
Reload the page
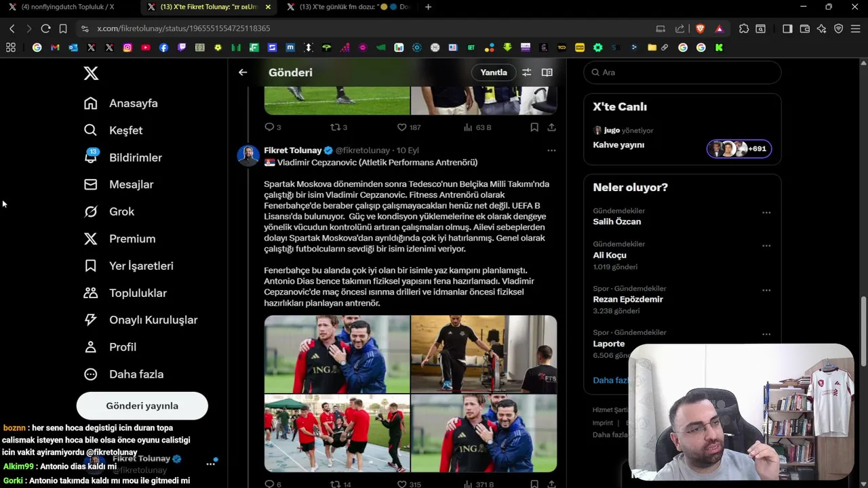tap(45, 28)
